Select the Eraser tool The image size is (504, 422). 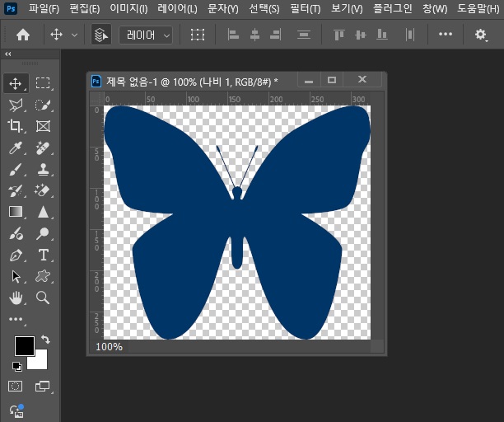point(43,190)
